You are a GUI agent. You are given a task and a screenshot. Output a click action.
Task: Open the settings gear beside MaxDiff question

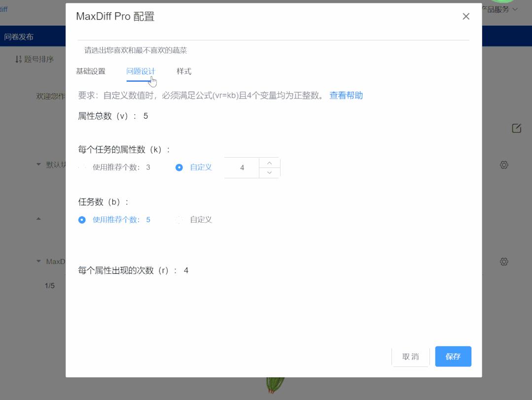point(503,261)
